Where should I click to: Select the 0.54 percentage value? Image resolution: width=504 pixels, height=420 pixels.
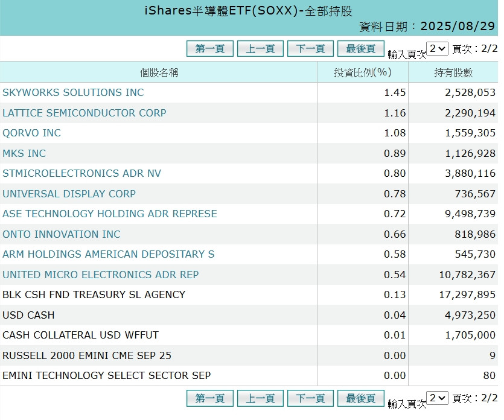coord(395,275)
